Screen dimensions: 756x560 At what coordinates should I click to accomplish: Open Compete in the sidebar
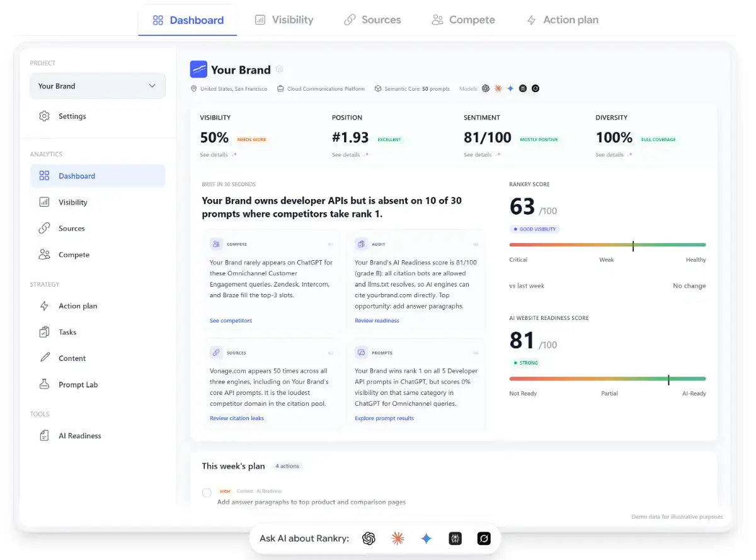[98, 254]
